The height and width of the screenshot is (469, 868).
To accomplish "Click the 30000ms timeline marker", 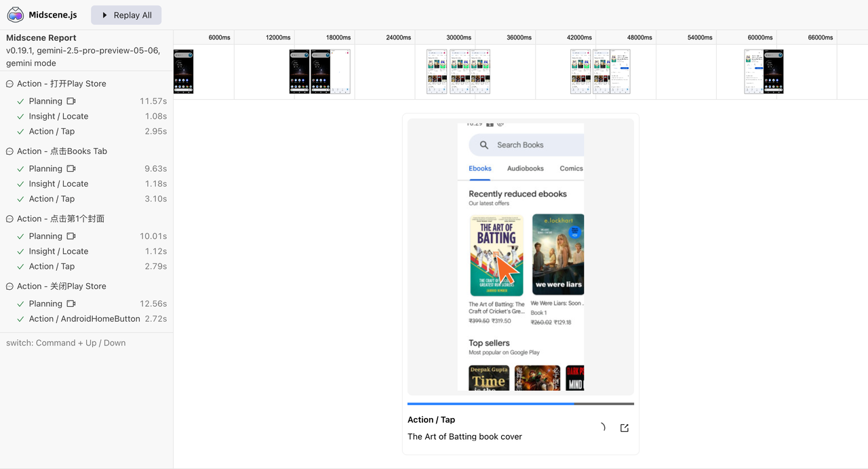I will point(459,38).
